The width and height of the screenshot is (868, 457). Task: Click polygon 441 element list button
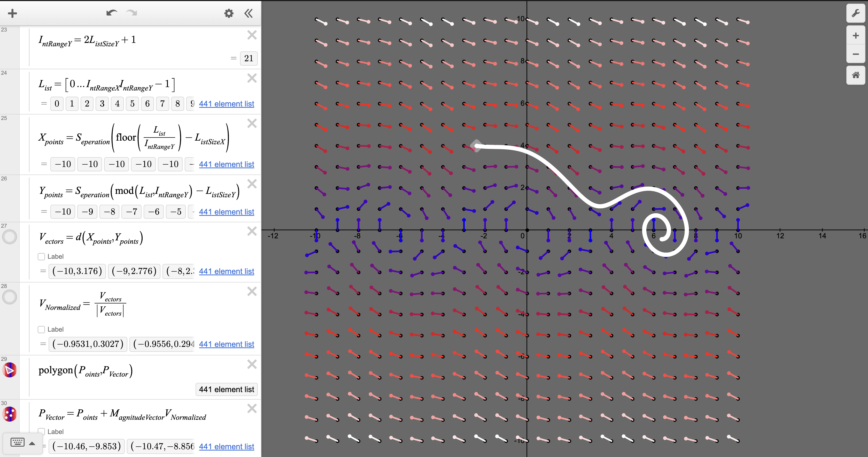click(227, 389)
